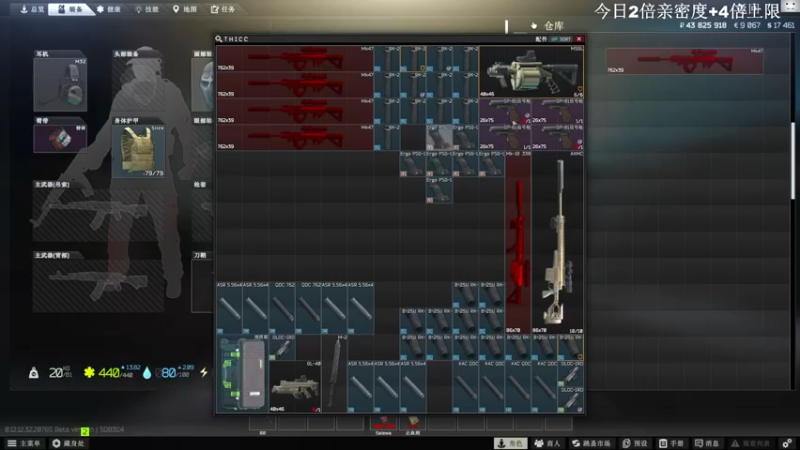Click the search magnifier icon in THICC window
The width and height of the screenshot is (800, 450).
[218, 39]
